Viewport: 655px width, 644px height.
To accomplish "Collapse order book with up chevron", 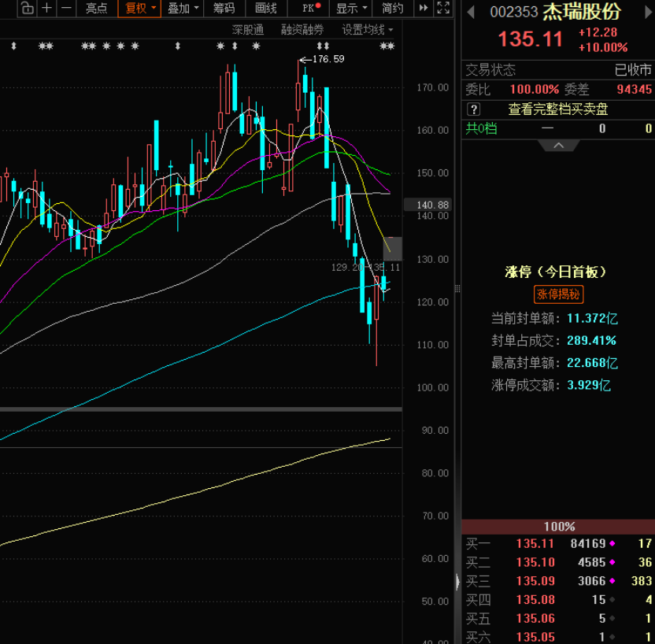I will 558,146.
